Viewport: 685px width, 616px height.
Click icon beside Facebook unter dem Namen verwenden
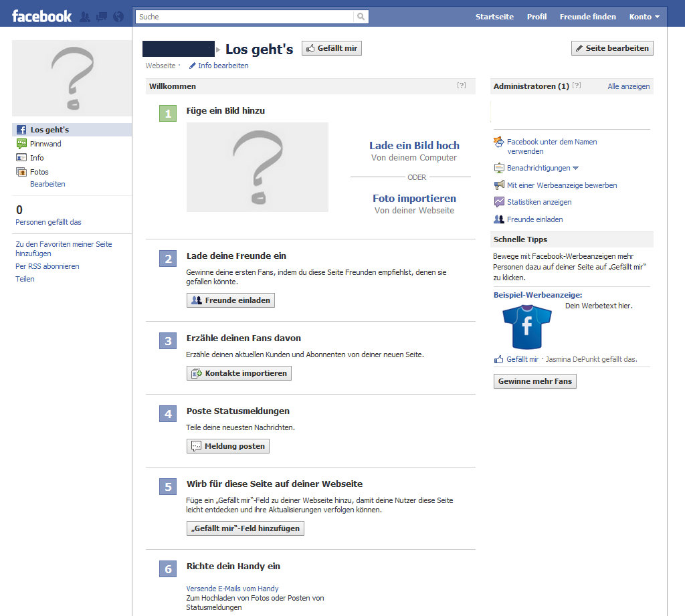499,142
